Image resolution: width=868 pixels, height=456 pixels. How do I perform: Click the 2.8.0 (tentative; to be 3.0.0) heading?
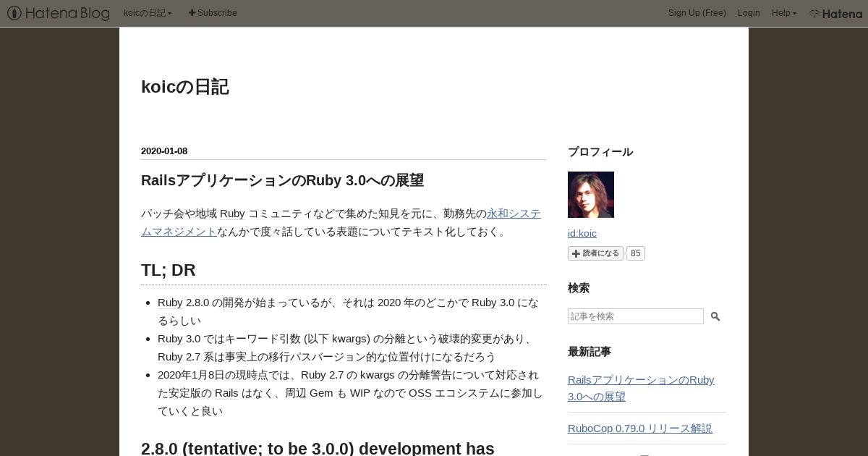point(318,448)
